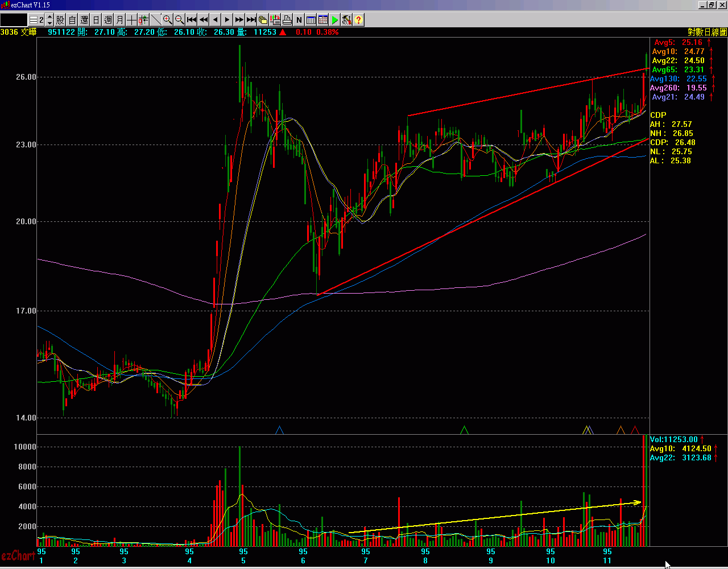Screen dimensions: 728x569
Task: Click the 3036 文曄 stock name
Action: point(18,32)
